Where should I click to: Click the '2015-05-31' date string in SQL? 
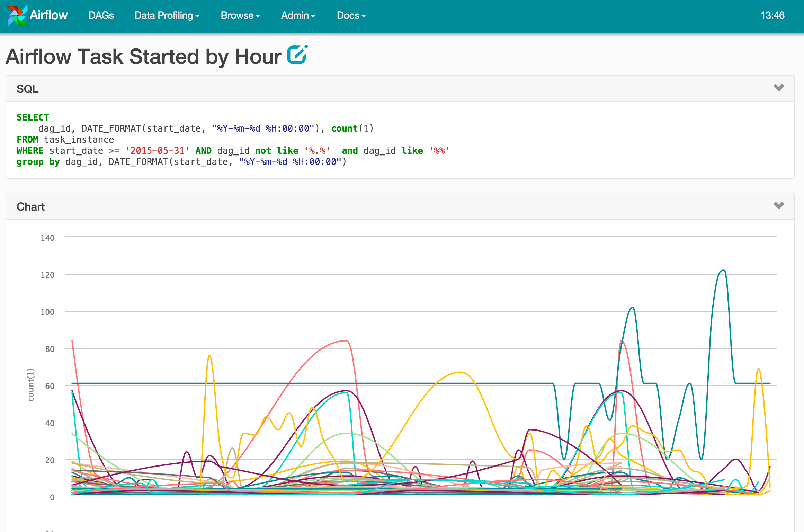158,151
